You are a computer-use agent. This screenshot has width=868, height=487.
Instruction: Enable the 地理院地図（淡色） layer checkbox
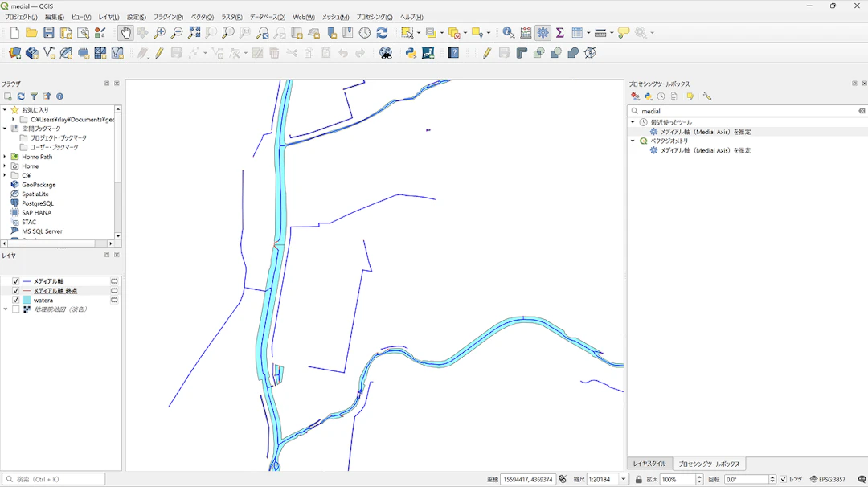click(x=15, y=309)
